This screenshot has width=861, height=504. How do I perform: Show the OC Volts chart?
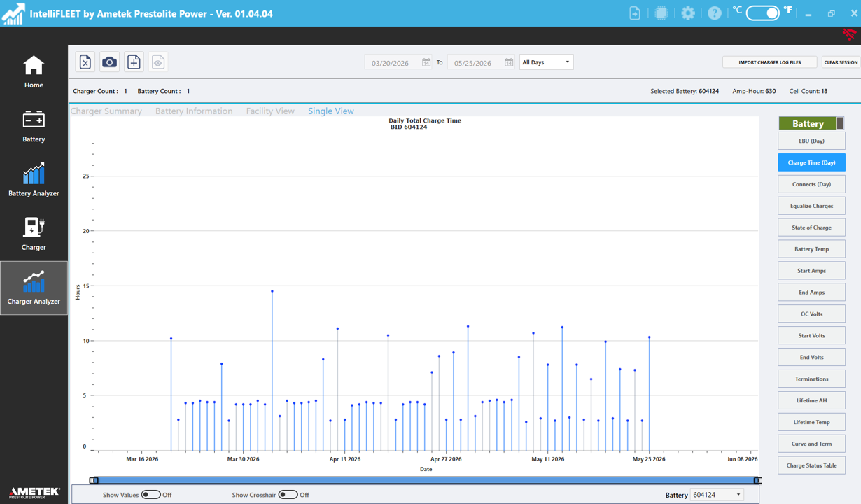pyautogui.click(x=811, y=314)
